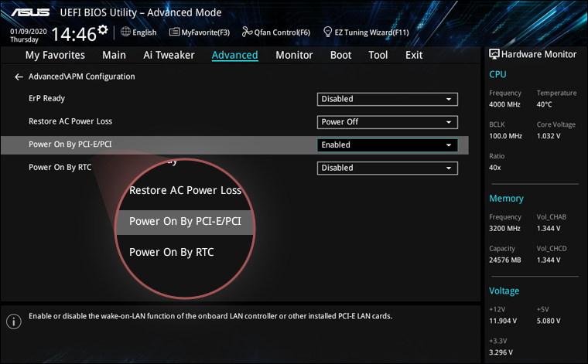Open the Power On By RTC dropdown
Screen dimensions: 588x364
click(388, 168)
